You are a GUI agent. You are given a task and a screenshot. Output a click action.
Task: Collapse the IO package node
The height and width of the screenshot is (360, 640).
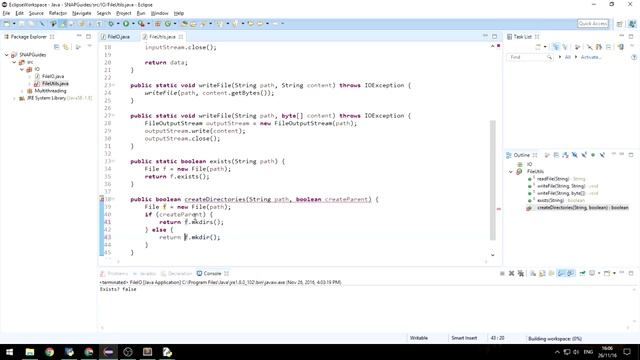coord(22,69)
